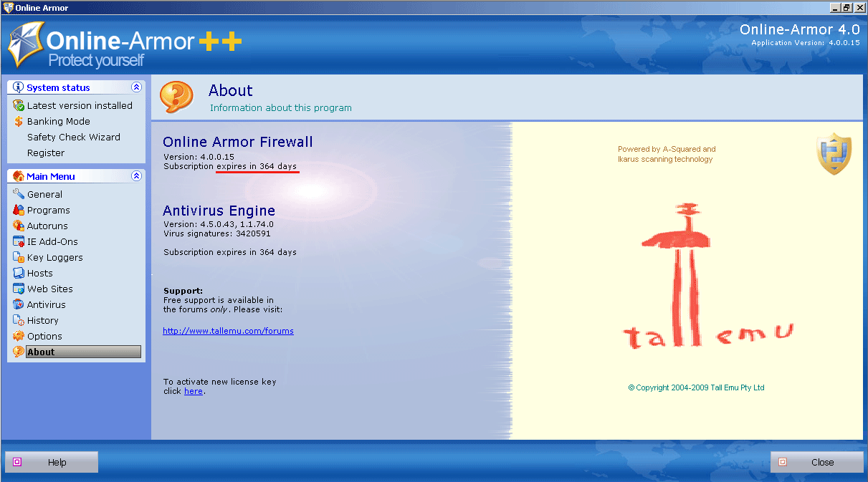The height and width of the screenshot is (482, 868).
Task: Click the Hosts monitor icon
Action: (x=19, y=273)
